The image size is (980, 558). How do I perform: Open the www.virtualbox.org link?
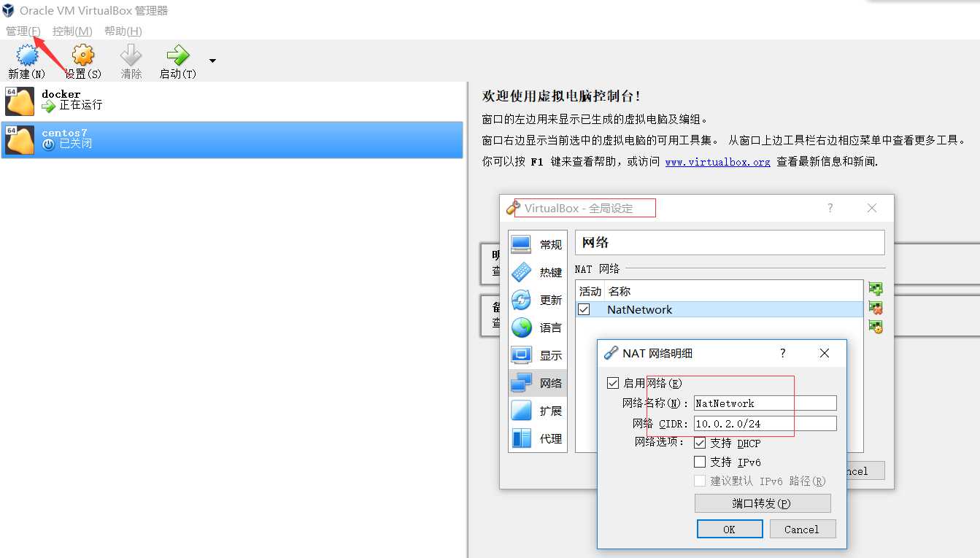pos(717,162)
